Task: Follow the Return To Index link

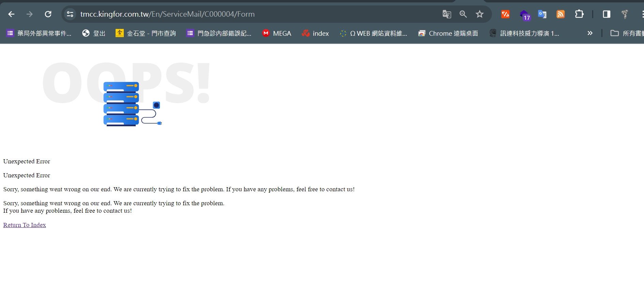Action: (x=25, y=225)
